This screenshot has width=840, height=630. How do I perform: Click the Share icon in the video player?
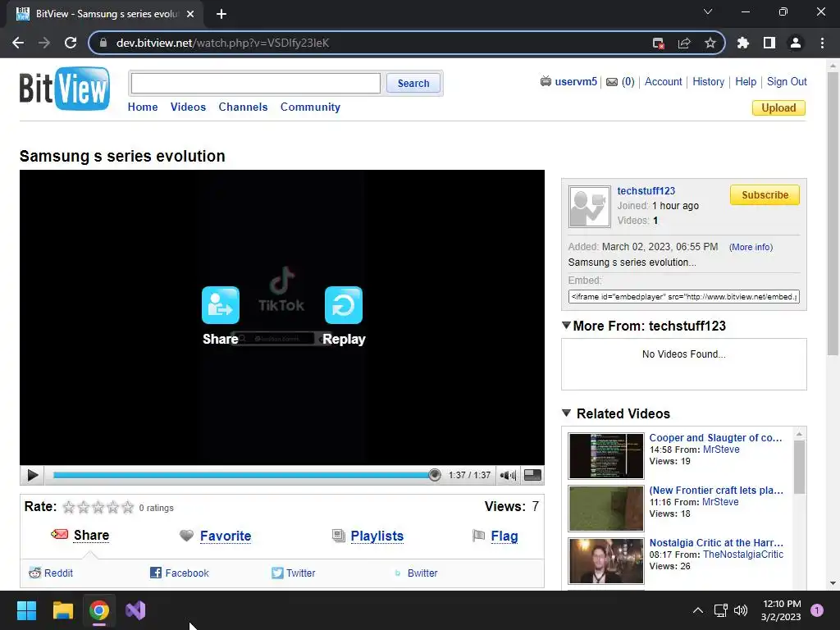tap(220, 305)
